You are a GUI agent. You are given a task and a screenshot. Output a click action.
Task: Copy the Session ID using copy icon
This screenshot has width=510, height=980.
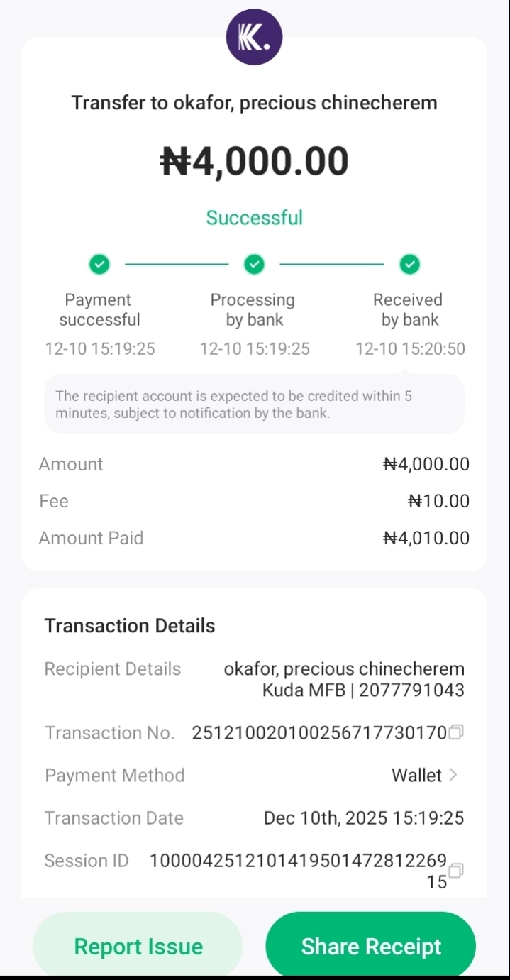coord(457,870)
